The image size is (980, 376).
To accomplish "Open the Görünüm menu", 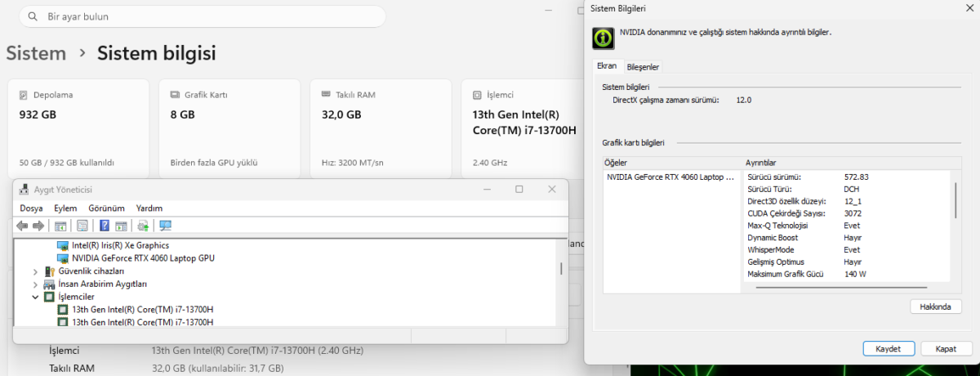I will pos(106,208).
